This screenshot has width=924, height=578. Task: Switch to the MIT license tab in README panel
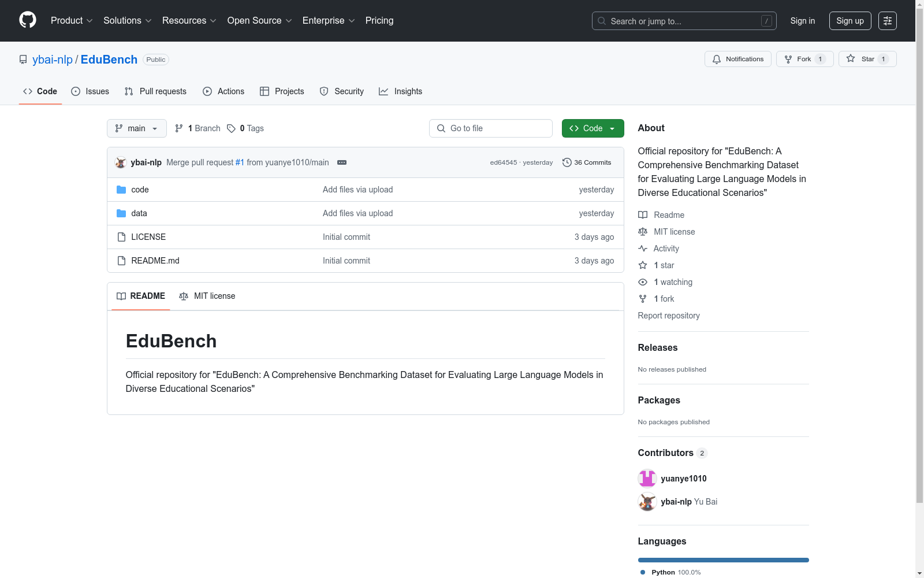tap(207, 296)
